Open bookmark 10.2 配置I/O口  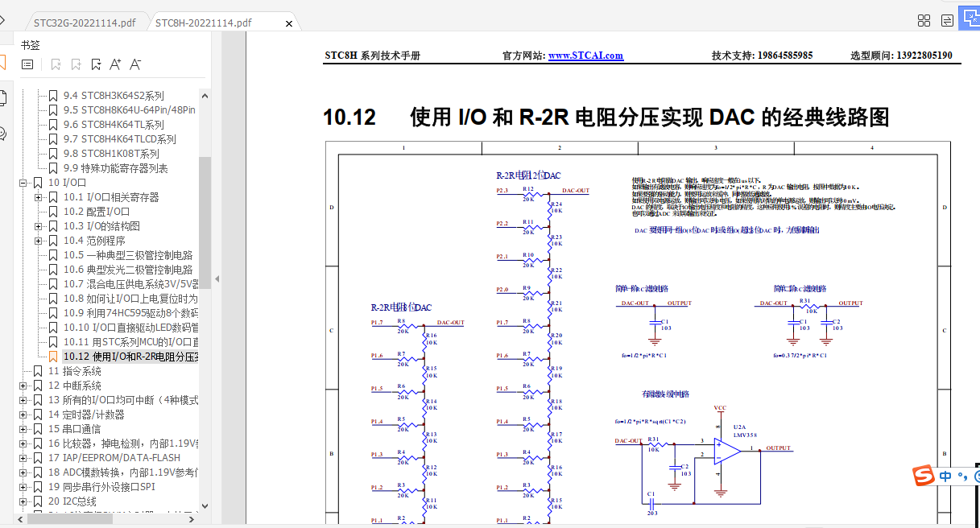[x=97, y=212]
